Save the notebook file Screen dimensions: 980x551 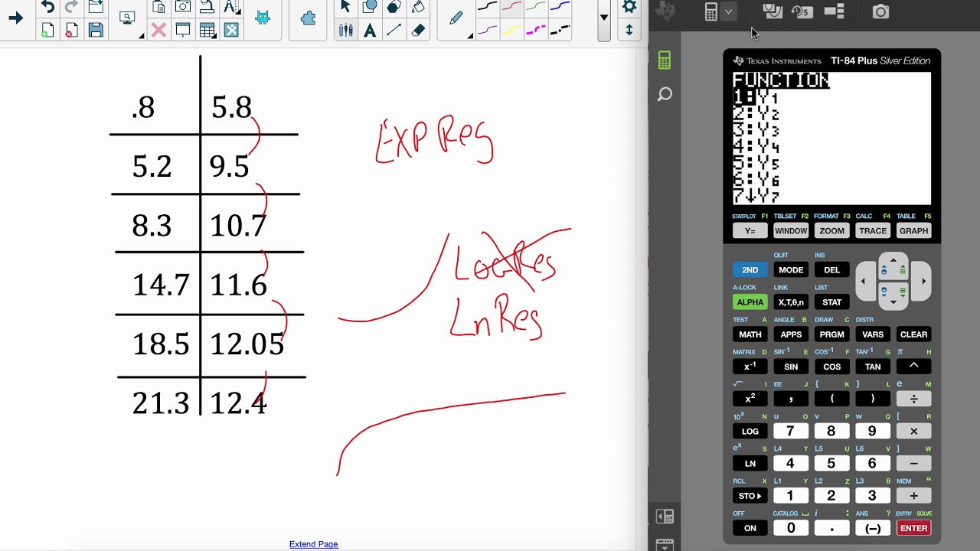(96, 31)
